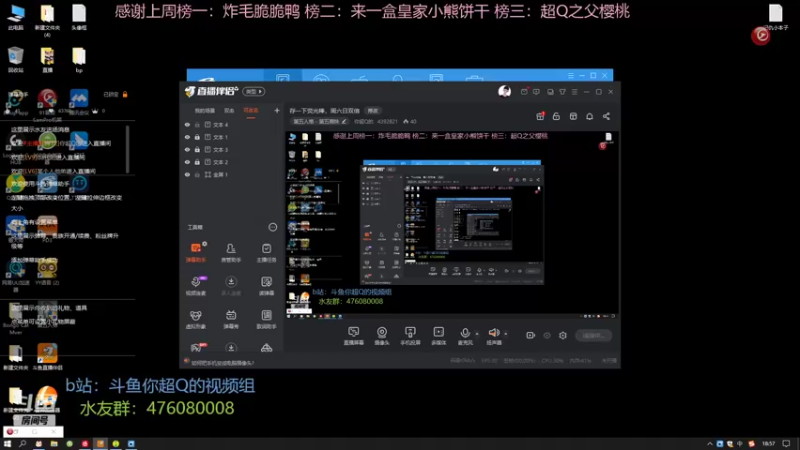Toggle visibility eye of layer 全屏 1

coord(187,174)
